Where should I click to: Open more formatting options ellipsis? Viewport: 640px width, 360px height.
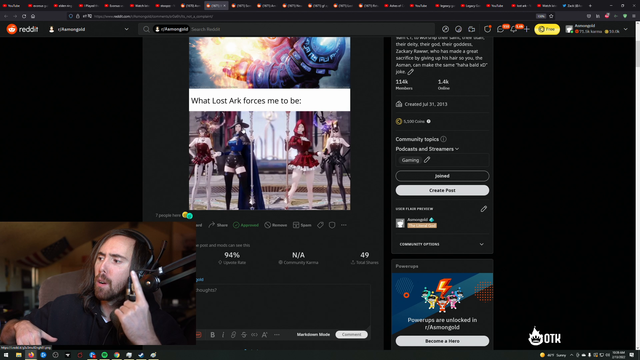277,334
